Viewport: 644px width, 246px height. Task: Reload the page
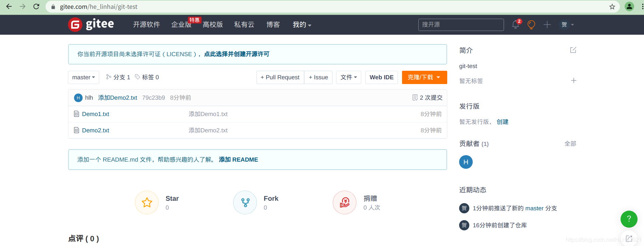[x=36, y=6]
